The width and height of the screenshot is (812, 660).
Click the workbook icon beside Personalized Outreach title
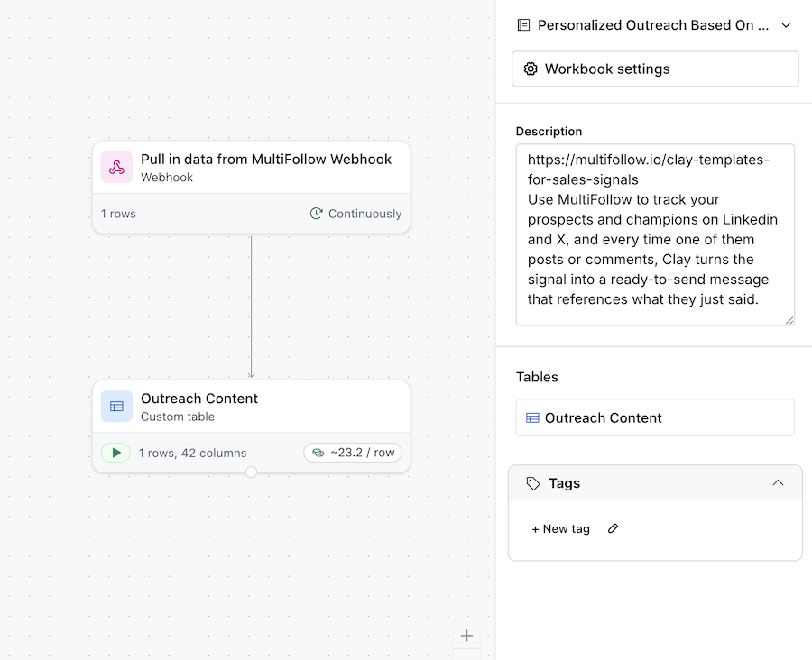[523, 25]
